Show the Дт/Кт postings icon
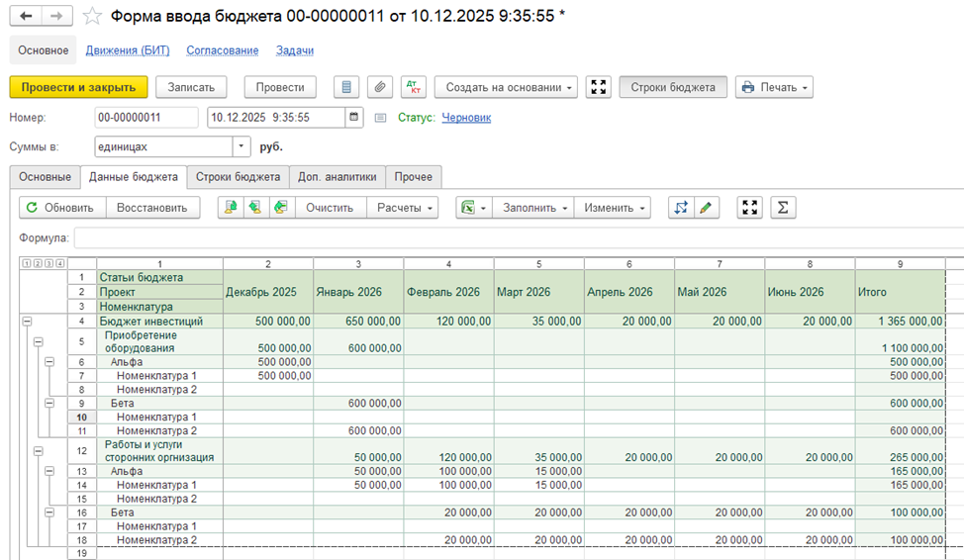The image size is (964, 560). pos(414,87)
